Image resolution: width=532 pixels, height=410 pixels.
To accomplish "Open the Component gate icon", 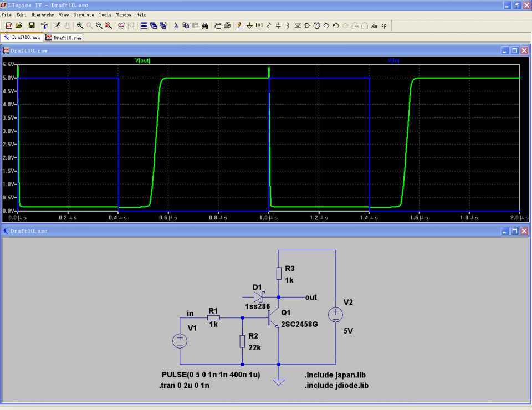I will (307, 25).
